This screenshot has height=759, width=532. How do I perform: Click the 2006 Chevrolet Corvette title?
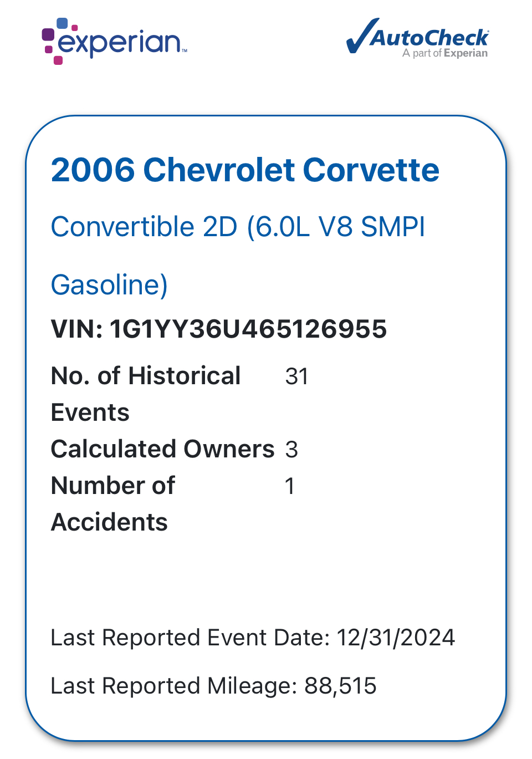(x=245, y=170)
